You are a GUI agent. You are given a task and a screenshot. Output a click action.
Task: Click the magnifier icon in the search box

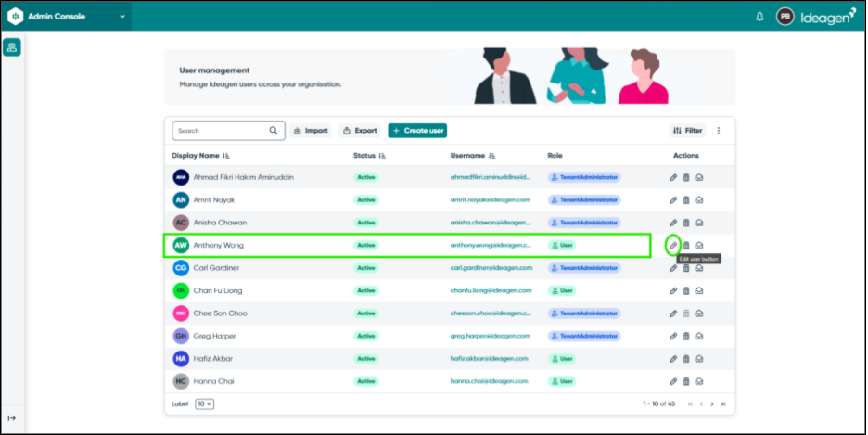coord(274,131)
